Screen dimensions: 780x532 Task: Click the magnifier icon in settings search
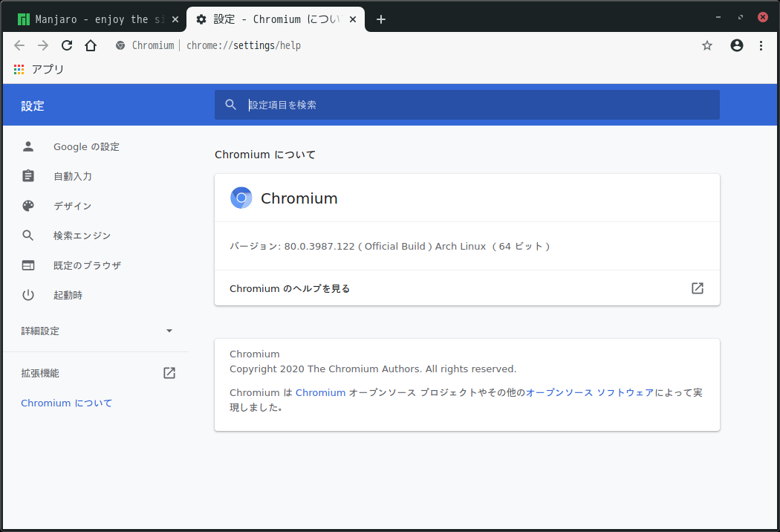[x=230, y=105]
